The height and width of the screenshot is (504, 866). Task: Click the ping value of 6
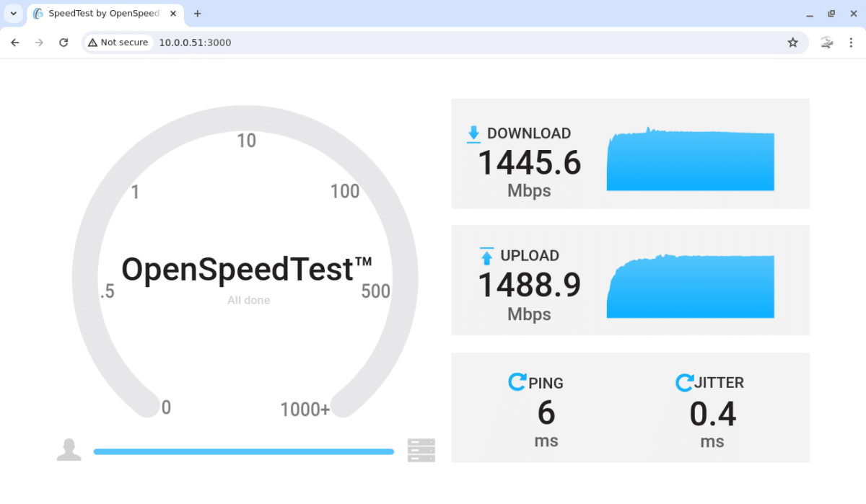546,413
